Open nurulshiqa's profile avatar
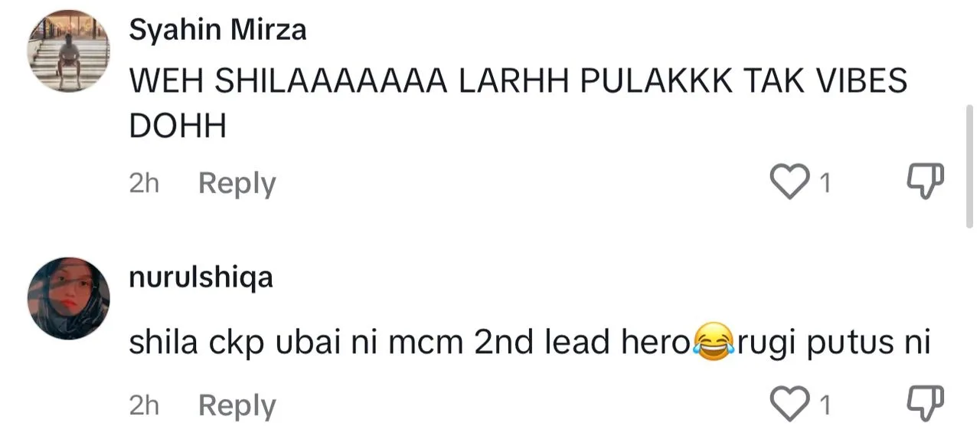Image resolution: width=980 pixels, height=446 pixels. point(68,298)
